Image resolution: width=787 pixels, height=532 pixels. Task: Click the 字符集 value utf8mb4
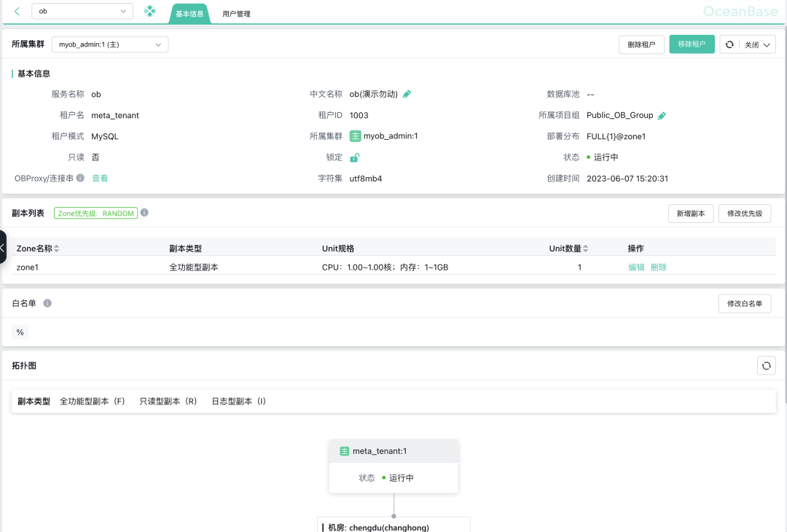click(365, 179)
